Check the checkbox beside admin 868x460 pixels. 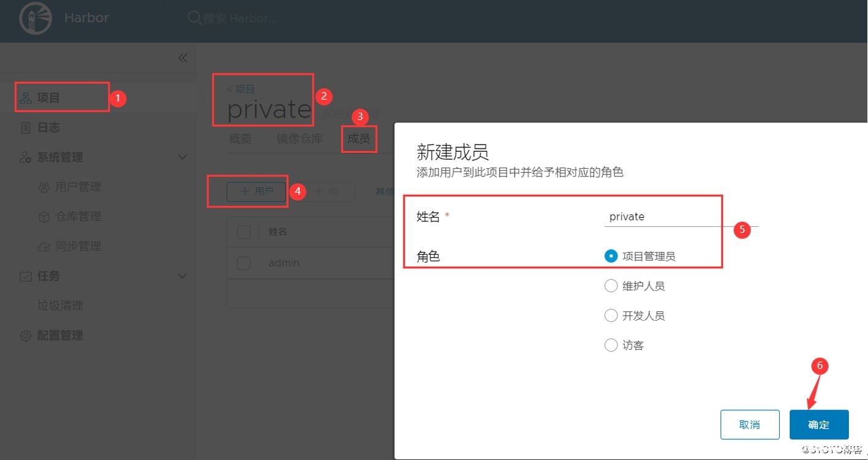pyautogui.click(x=243, y=262)
